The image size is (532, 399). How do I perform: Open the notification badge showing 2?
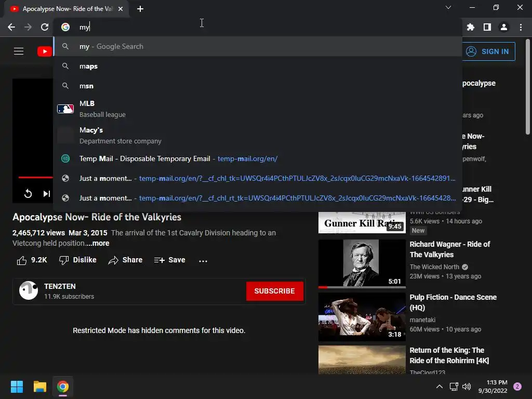[517, 387]
